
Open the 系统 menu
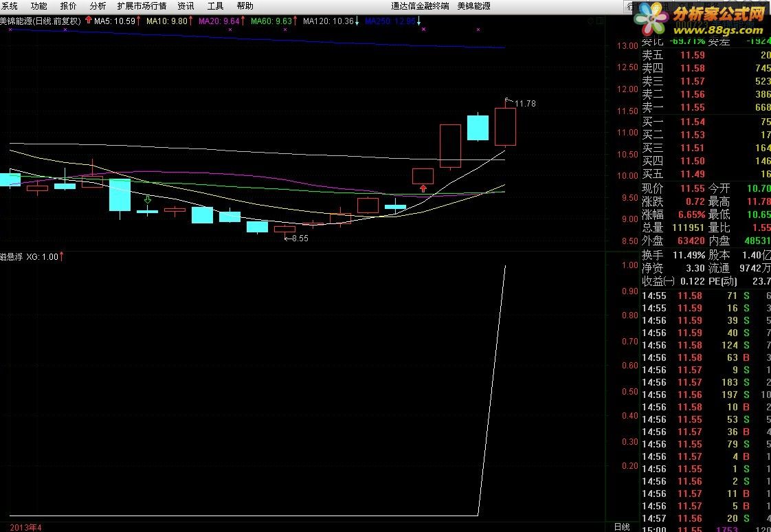pos(10,6)
